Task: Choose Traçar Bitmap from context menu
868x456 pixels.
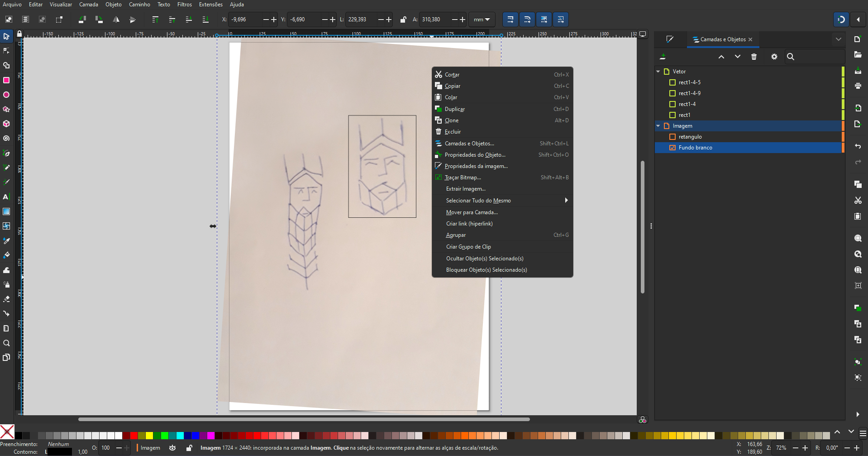Action: [502, 178]
